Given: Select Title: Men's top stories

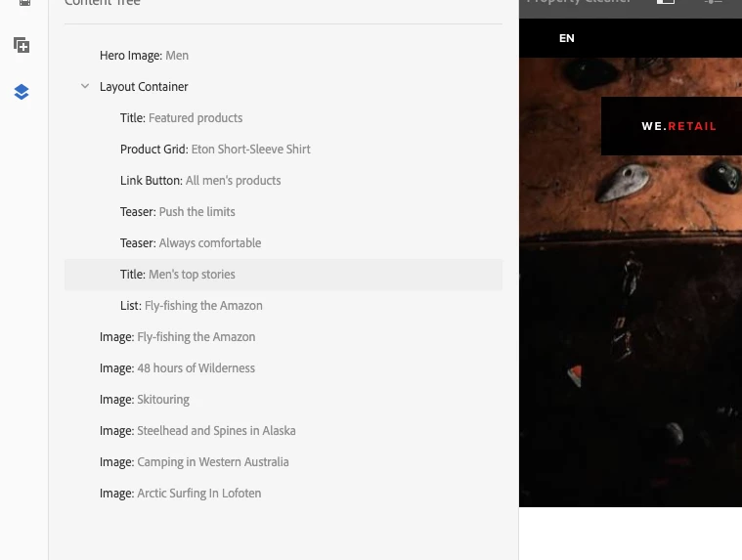Looking at the screenshot, I should pyautogui.click(x=283, y=275).
